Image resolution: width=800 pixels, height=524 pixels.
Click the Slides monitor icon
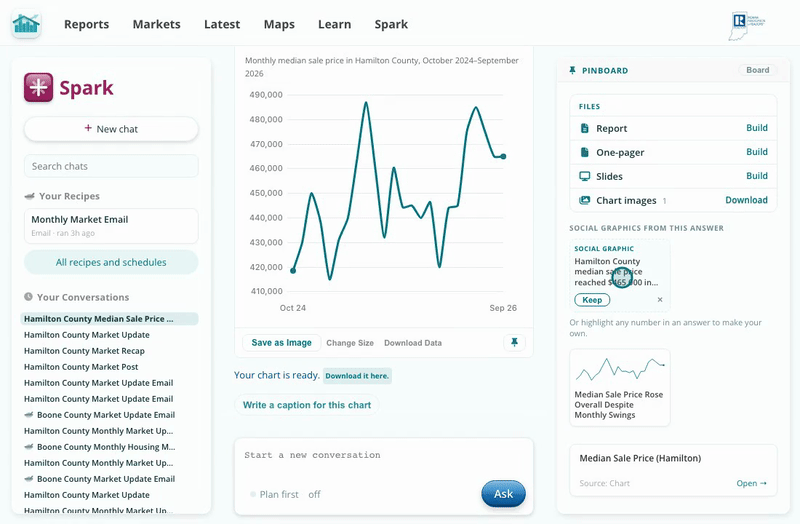[x=585, y=176]
